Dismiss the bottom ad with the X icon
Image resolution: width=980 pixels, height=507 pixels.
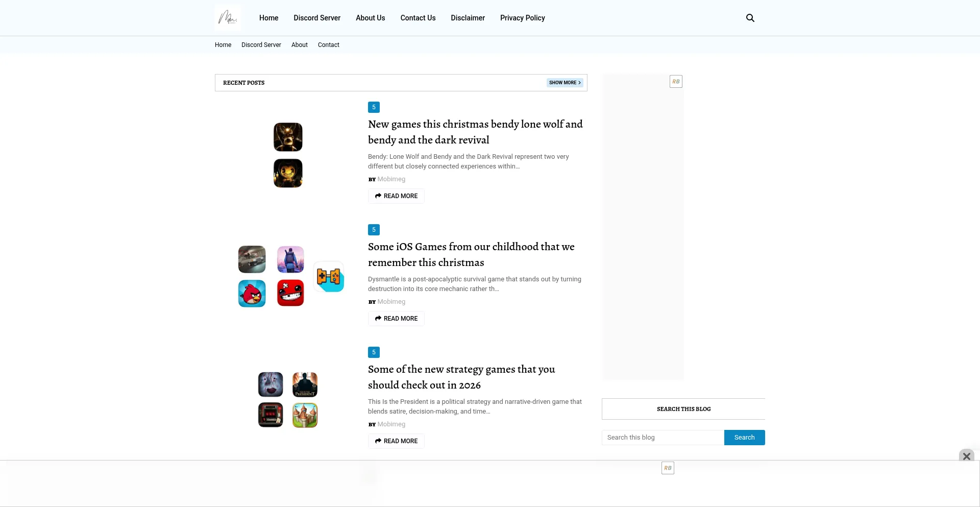[x=966, y=456]
